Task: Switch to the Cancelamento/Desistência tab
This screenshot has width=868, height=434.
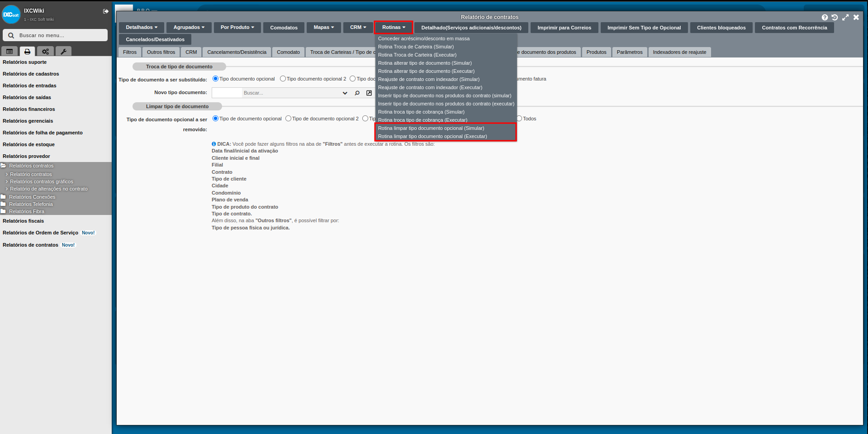Action: click(237, 52)
